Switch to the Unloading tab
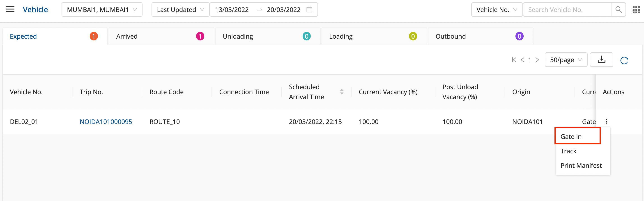Viewport: 644px width, 201px height. click(267, 36)
